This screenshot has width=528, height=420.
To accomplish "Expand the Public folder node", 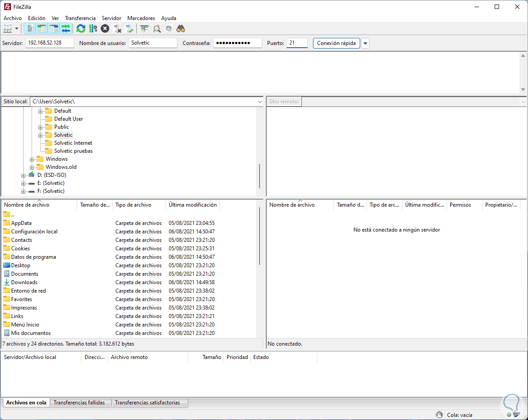I will (x=40, y=127).
